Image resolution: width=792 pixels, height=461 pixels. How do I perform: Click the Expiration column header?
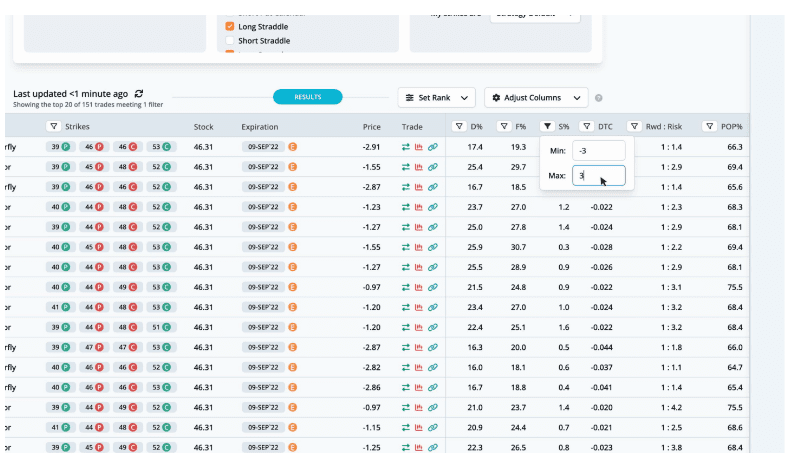260,128
